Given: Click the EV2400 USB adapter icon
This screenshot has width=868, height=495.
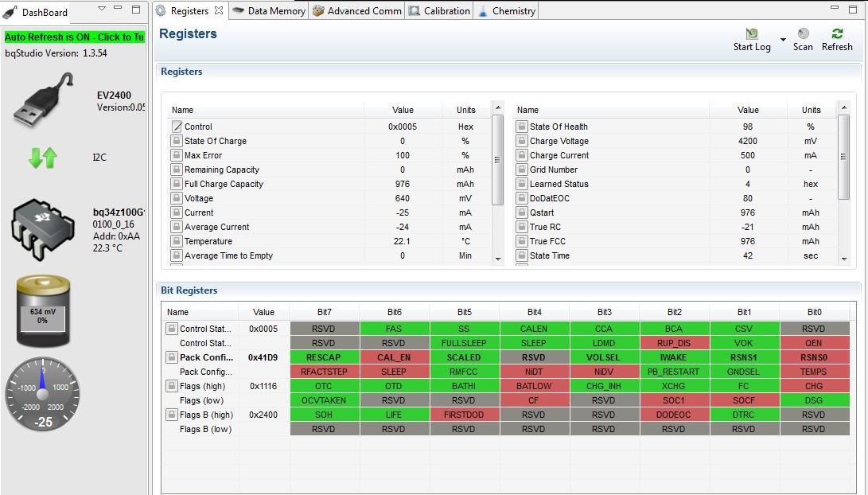Looking at the screenshot, I should click(x=44, y=99).
